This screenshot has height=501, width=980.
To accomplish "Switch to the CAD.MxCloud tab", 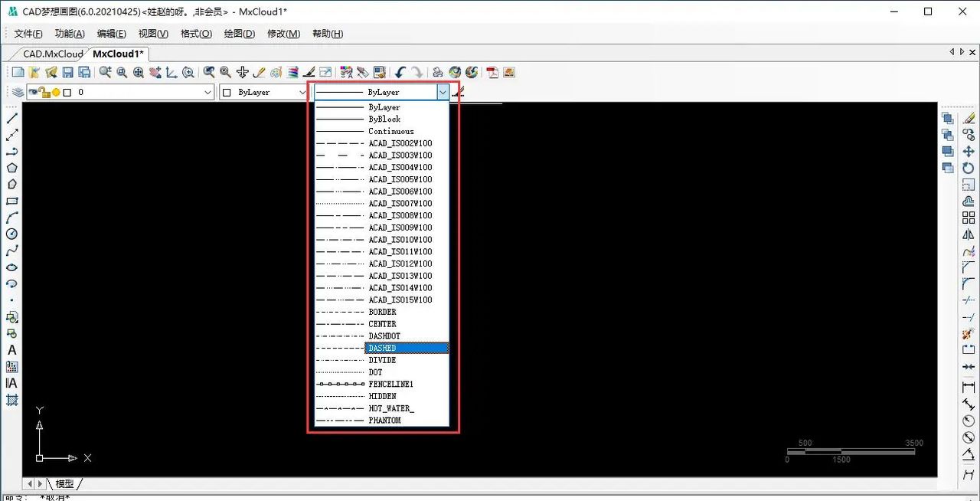I will (53, 54).
